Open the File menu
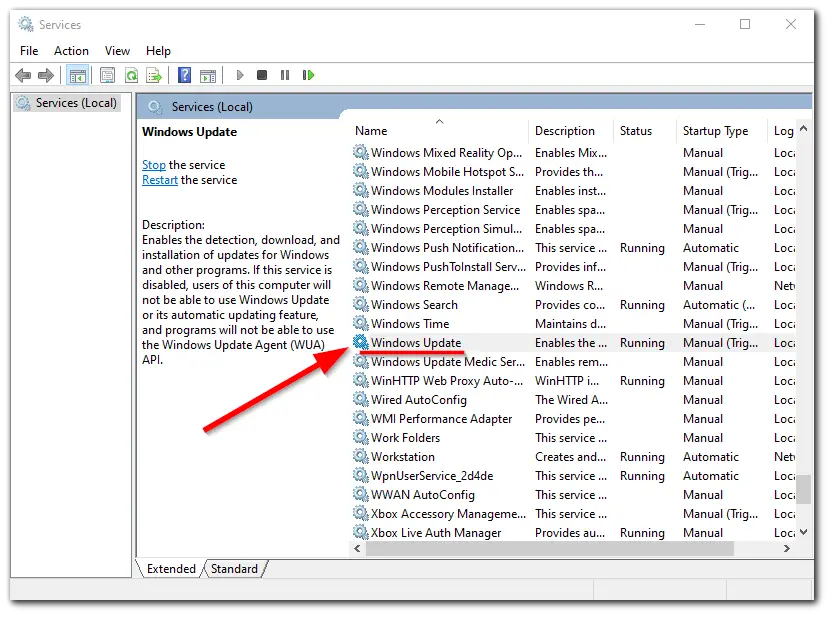 (29, 51)
